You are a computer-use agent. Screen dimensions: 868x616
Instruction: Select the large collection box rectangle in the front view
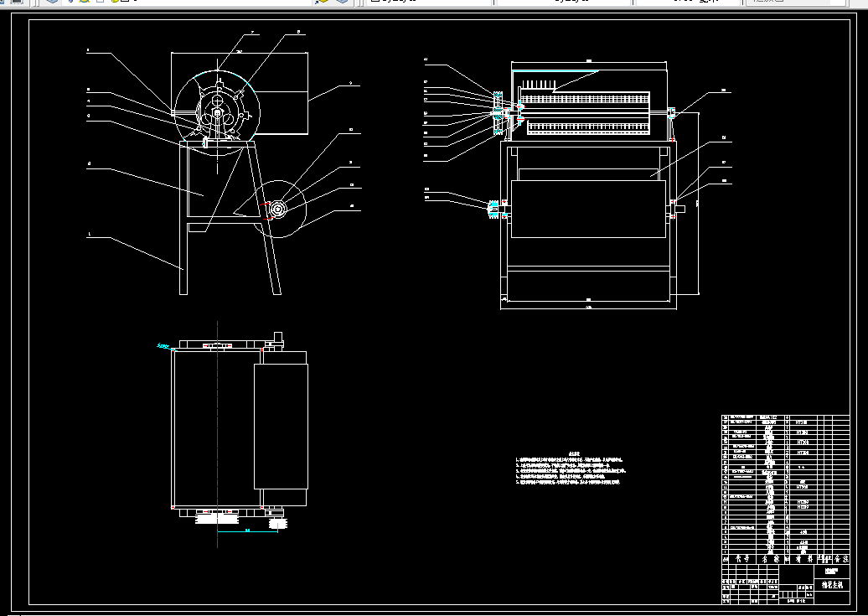click(588, 209)
